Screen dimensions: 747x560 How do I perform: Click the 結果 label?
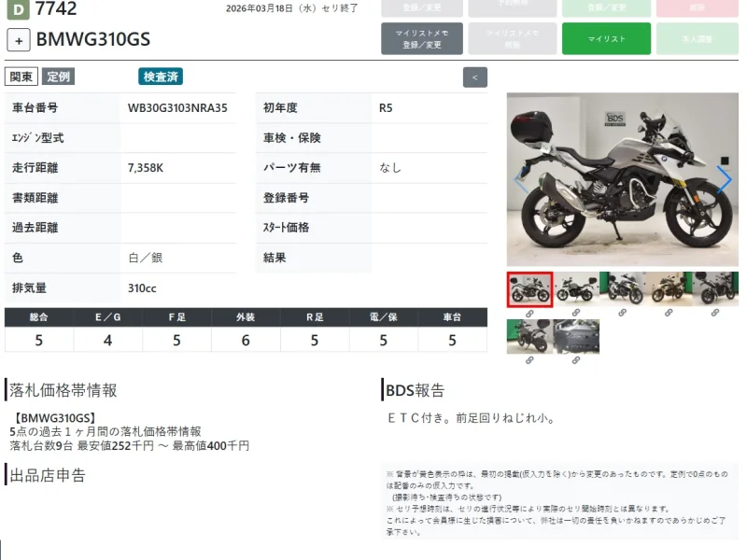click(275, 258)
